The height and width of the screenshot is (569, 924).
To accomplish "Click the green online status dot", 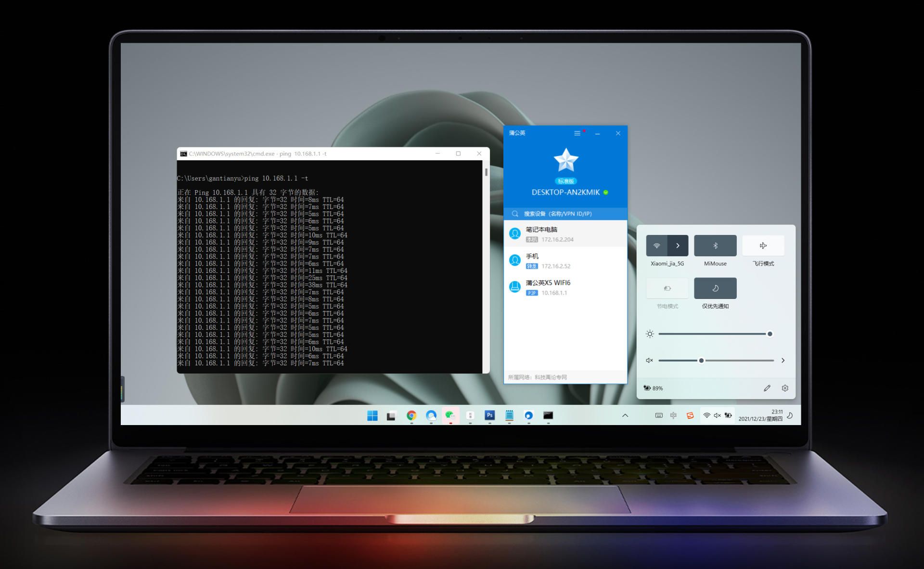I will tap(606, 192).
